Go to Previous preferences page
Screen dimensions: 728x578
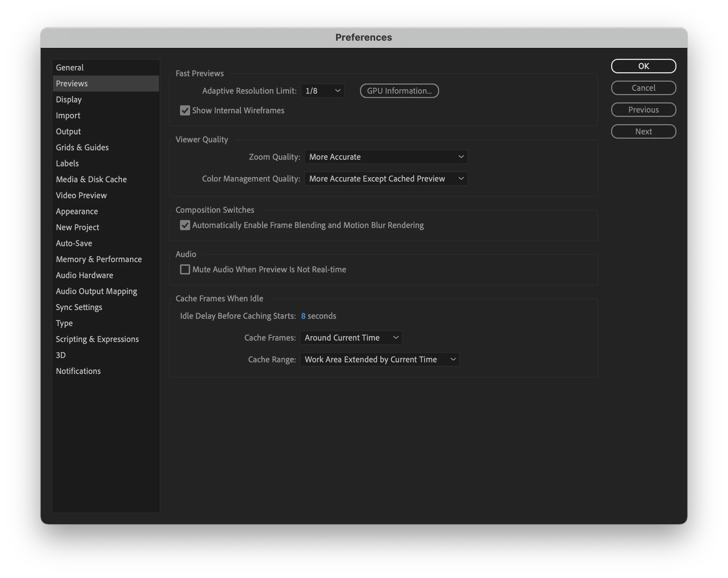[643, 110]
